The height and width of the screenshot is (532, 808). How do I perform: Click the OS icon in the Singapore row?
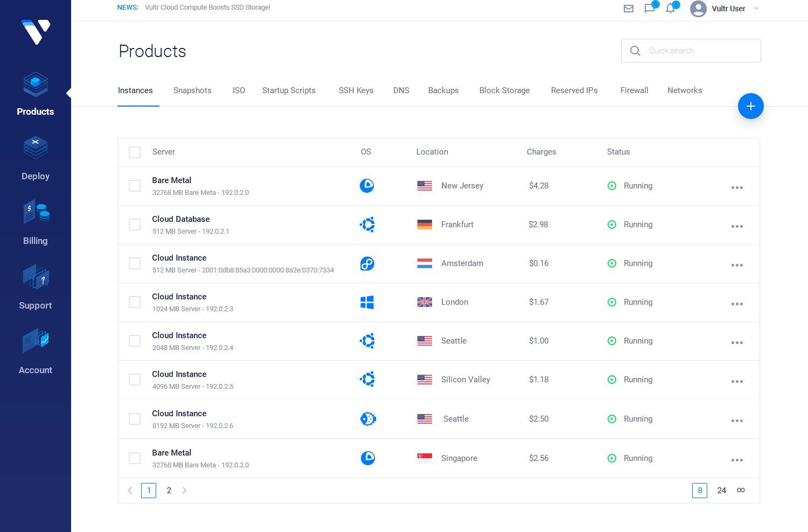click(368, 458)
